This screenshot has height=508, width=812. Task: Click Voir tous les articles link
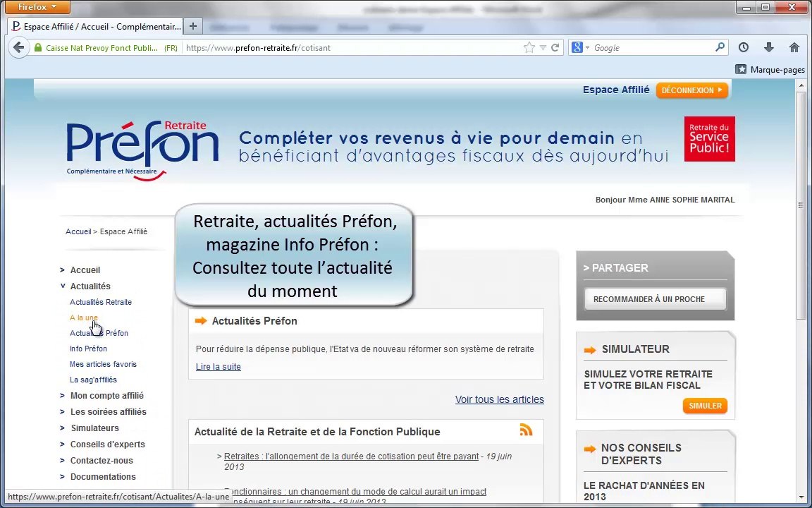(499, 399)
